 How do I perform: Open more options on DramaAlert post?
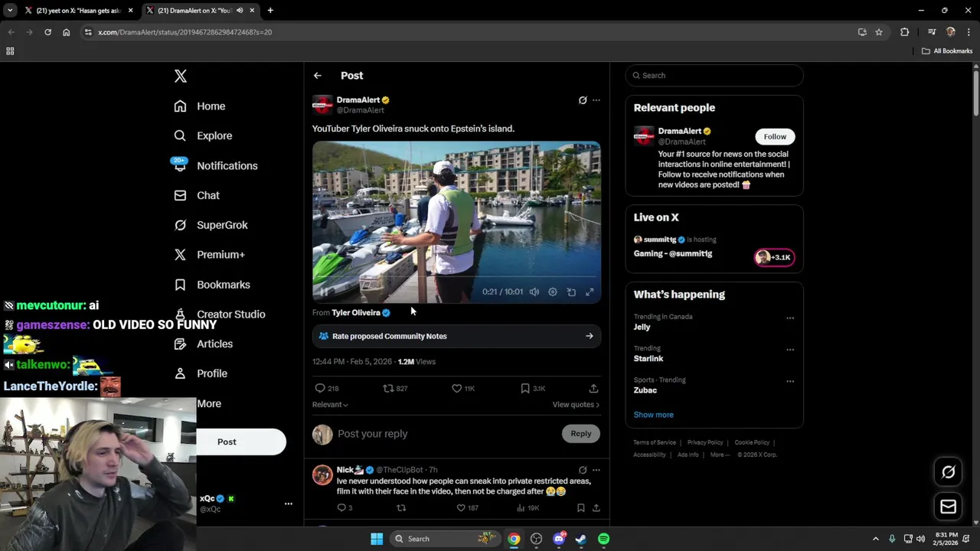pyautogui.click(x=596, y=100)
